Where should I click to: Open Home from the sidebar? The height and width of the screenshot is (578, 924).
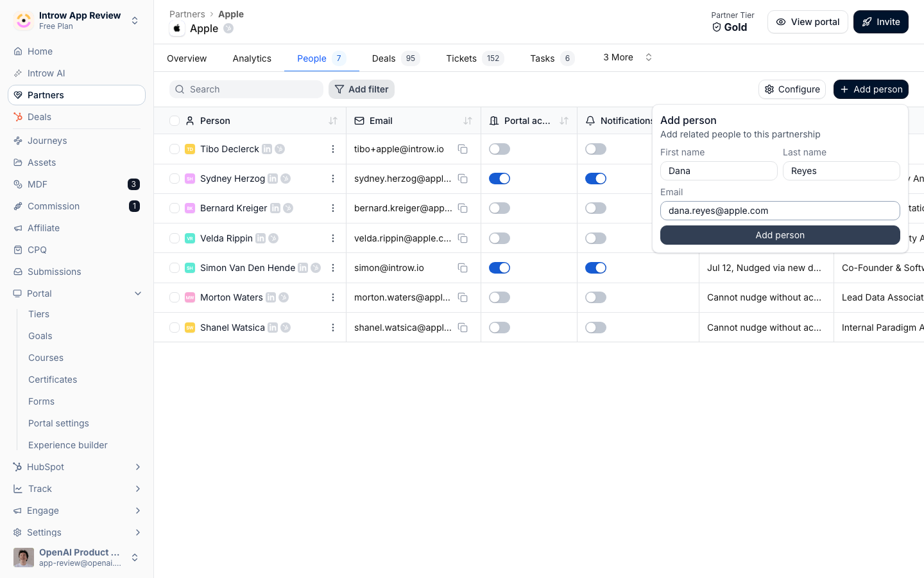(x=76, y=51)
